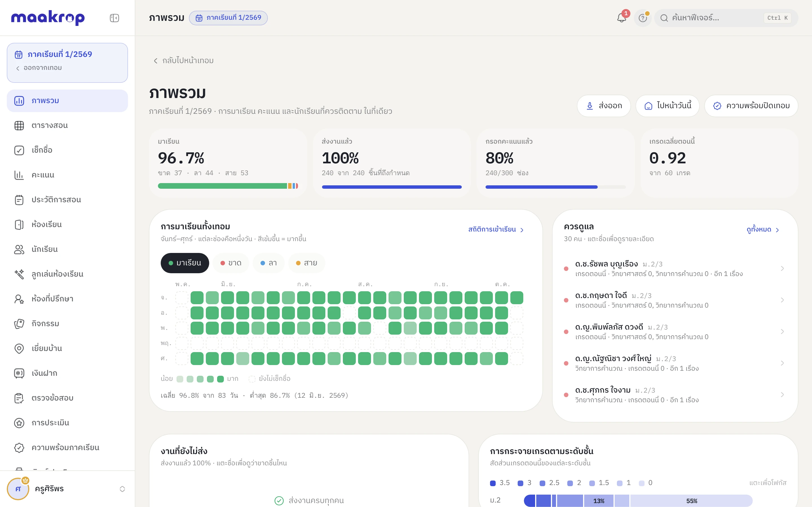812x507 pixels.
Task: Open ตารางสอน in the sidebar
Action: tap(67, 125)
